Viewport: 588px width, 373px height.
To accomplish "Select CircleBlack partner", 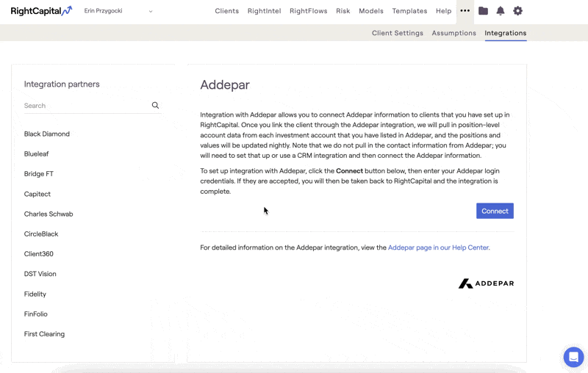I will click(x=41, y=234).
